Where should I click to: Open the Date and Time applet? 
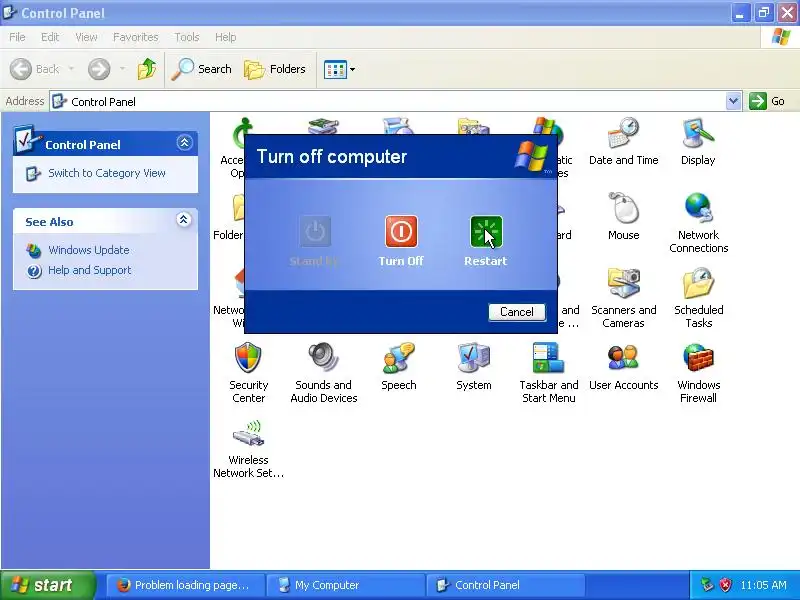coord(623,142)
